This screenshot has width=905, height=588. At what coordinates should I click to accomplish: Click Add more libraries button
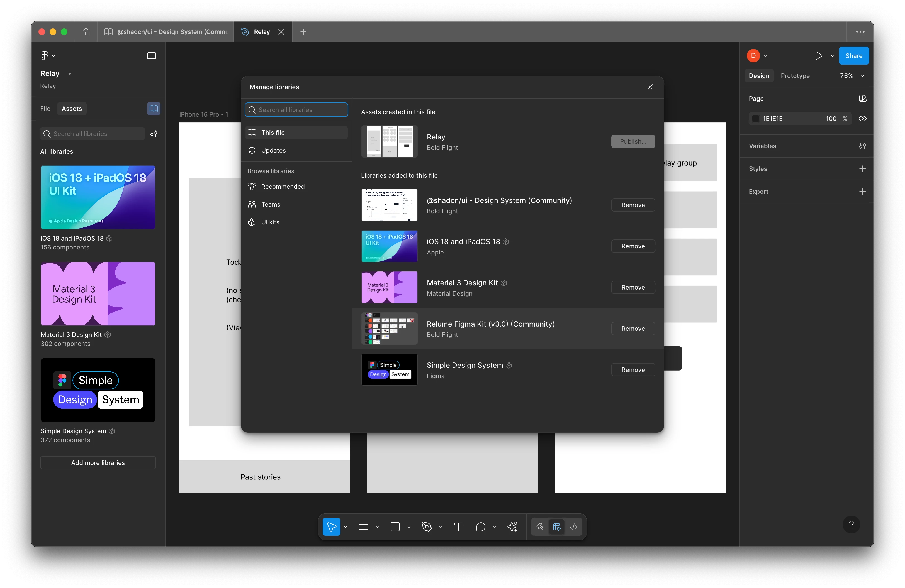pyautogui.click(x=98, y=463)
